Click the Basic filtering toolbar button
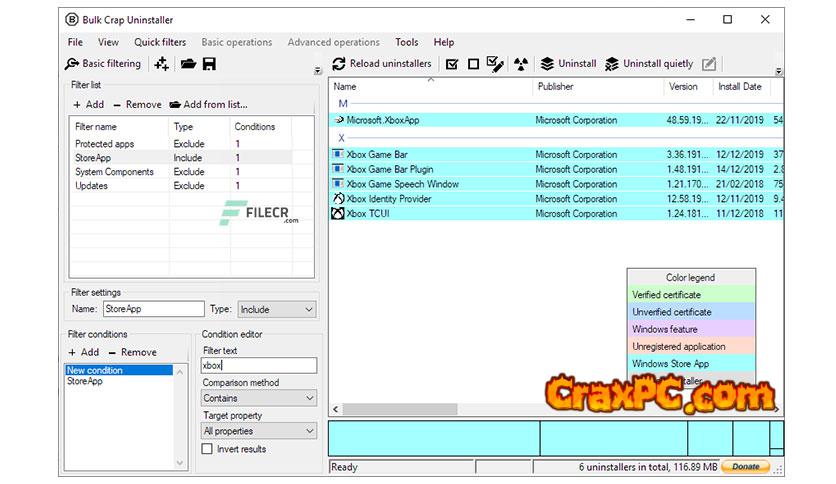 pyautogui.click(x=104, y=64)
